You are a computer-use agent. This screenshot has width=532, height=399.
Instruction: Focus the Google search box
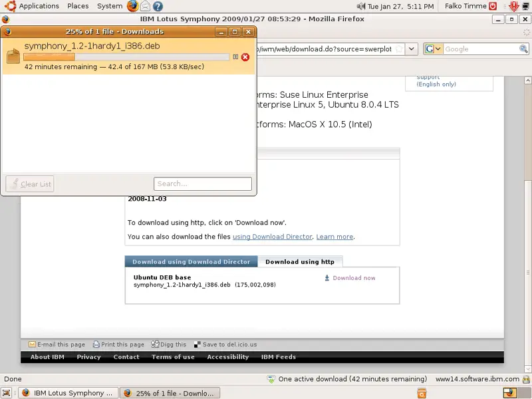[x=481, y=49]
